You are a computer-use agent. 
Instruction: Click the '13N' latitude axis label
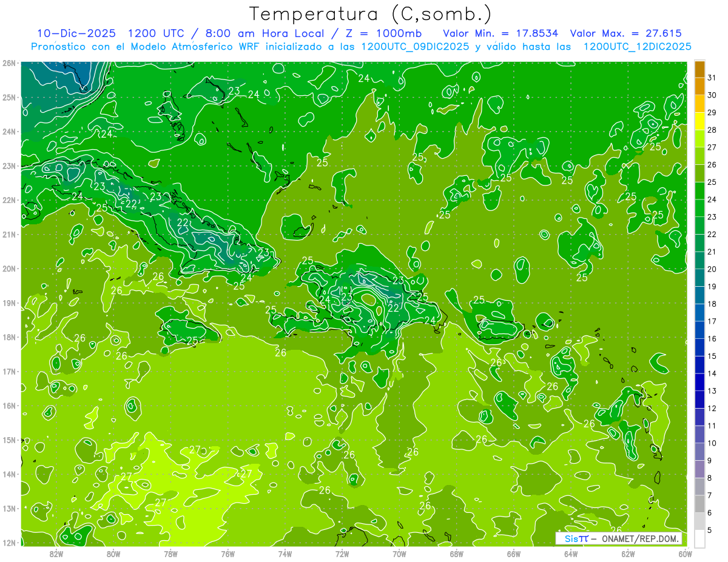pos(9,508)
